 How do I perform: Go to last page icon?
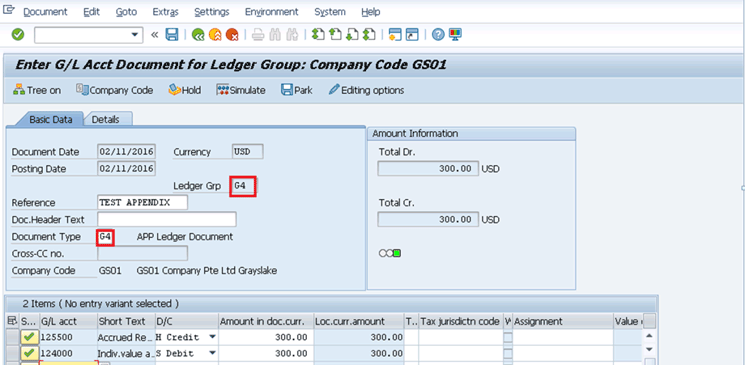point(369,35)
